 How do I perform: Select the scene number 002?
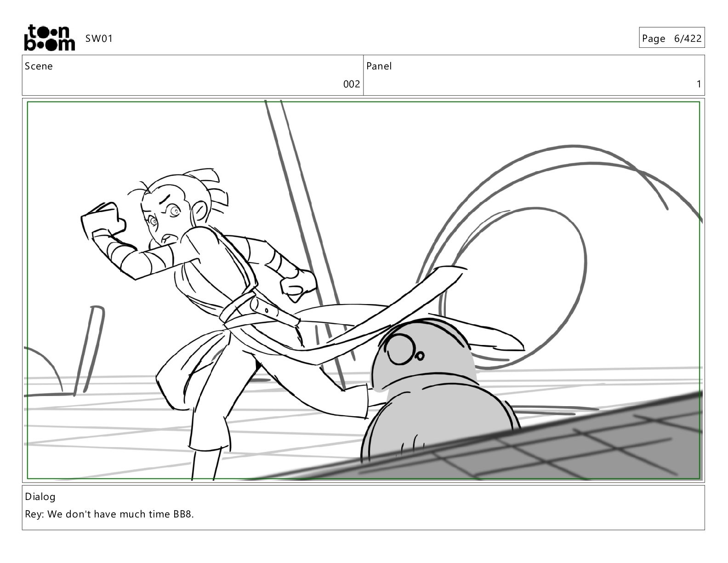click(352, 84)
